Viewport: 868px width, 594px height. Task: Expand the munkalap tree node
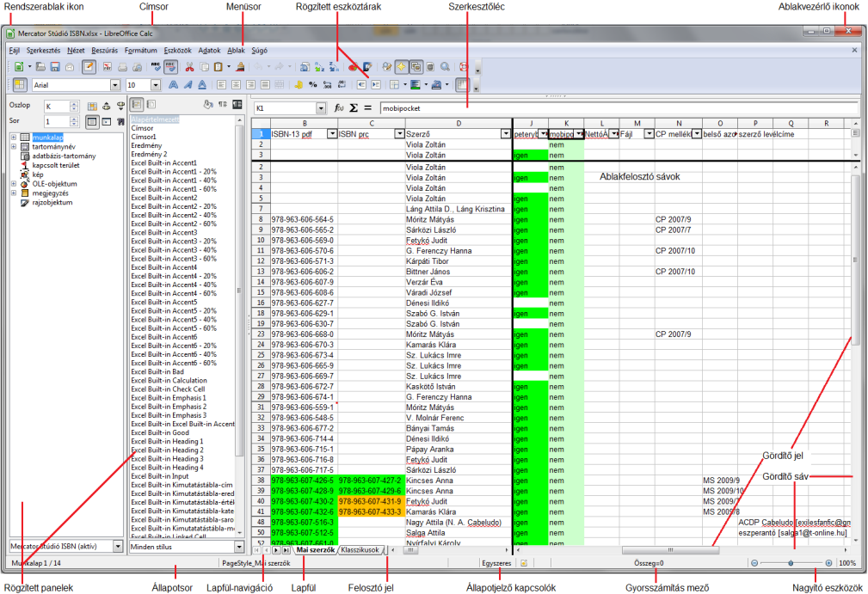[x=13, y=138]
